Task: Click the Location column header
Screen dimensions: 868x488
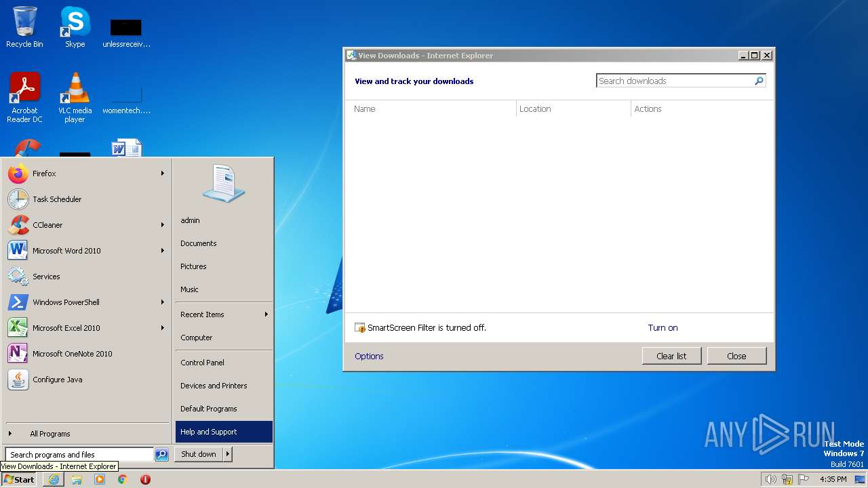Action: click(x=574, y=109)
